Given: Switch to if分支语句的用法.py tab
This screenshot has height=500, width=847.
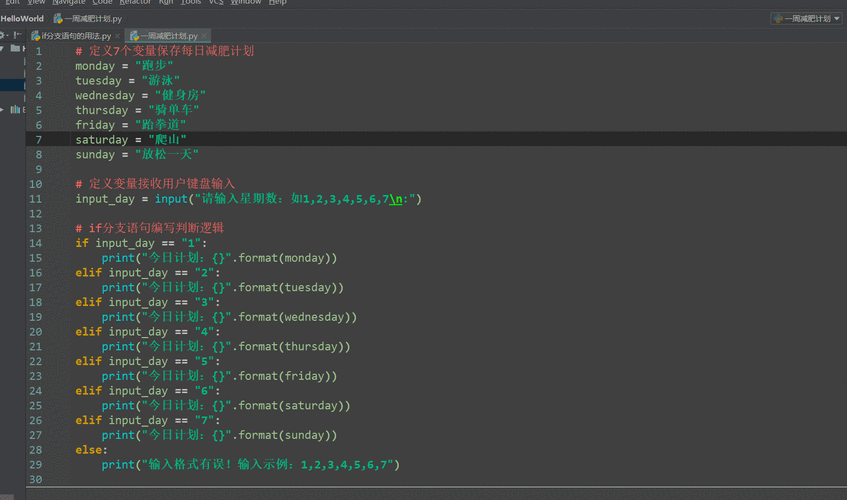Looking at the screenshot, I should pos(75,36).
